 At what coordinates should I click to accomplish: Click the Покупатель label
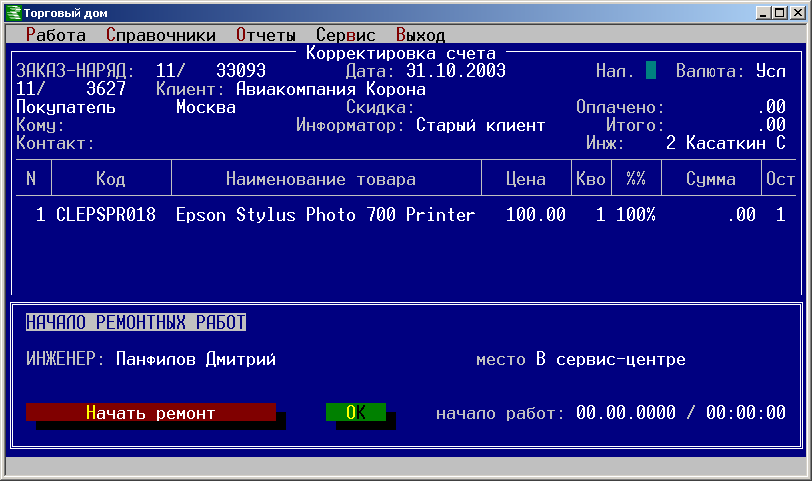[x=66, y=107]
